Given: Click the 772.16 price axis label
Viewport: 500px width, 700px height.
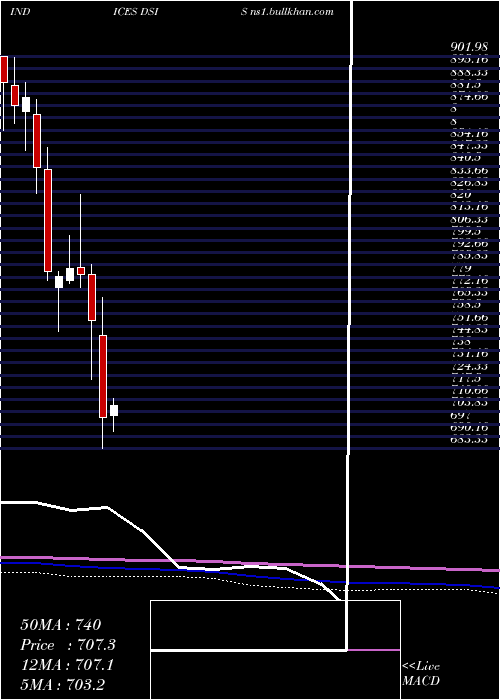Looking at the screenshot, I should 468,281.
